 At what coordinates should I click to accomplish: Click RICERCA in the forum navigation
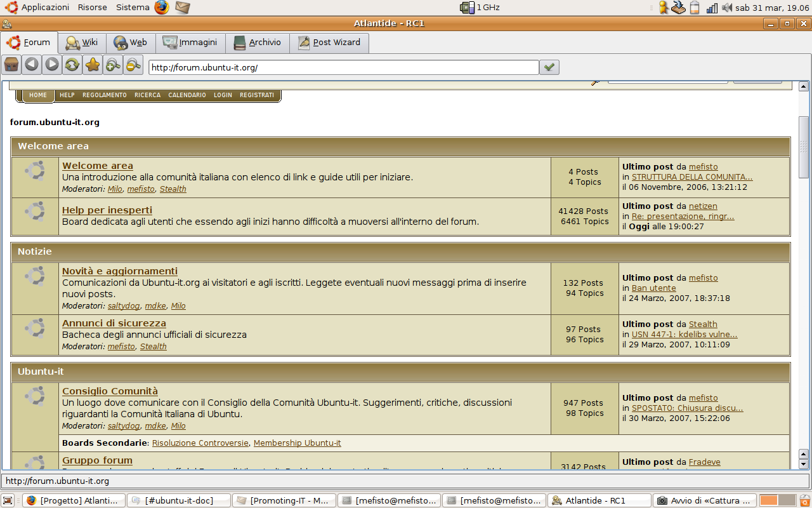click(147, 95)
